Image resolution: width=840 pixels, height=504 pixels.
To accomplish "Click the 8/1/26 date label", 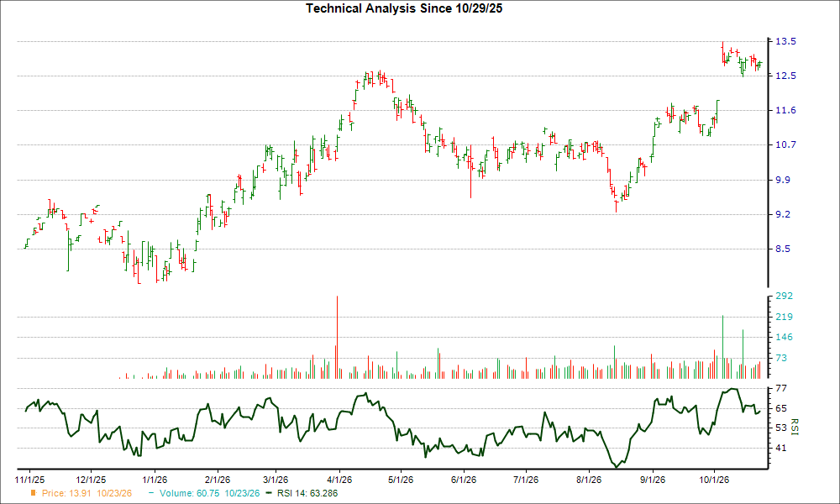I will point(589,480).
